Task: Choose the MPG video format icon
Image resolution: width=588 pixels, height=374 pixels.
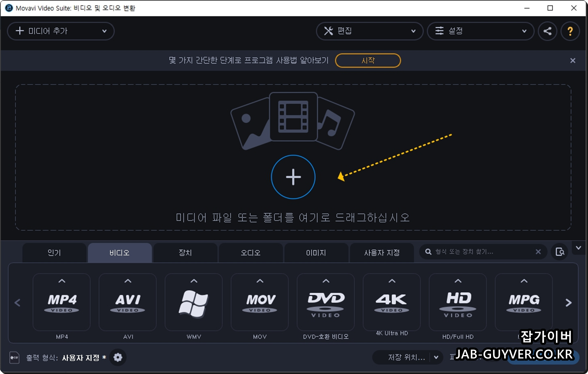Action: (524, 302)
